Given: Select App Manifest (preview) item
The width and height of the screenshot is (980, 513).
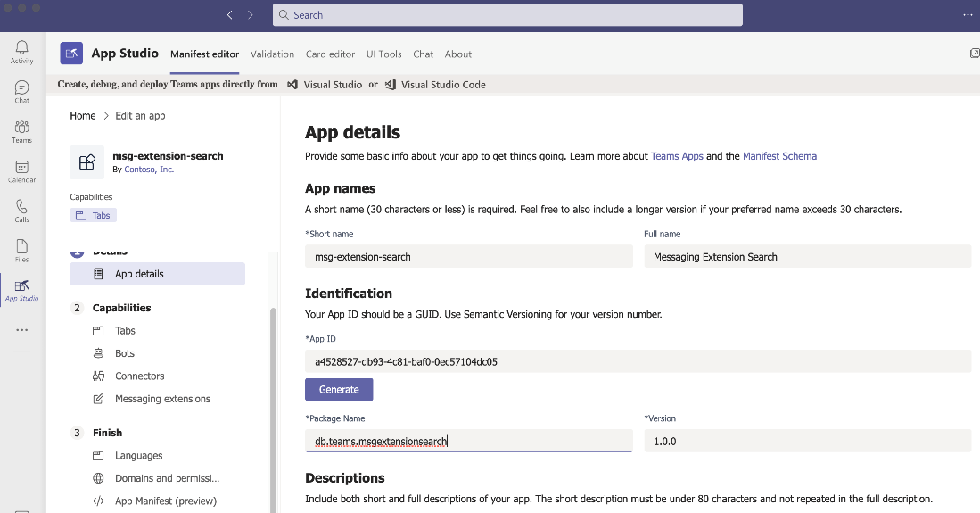Looking at the screenshot, I should [x=166, y=501].
